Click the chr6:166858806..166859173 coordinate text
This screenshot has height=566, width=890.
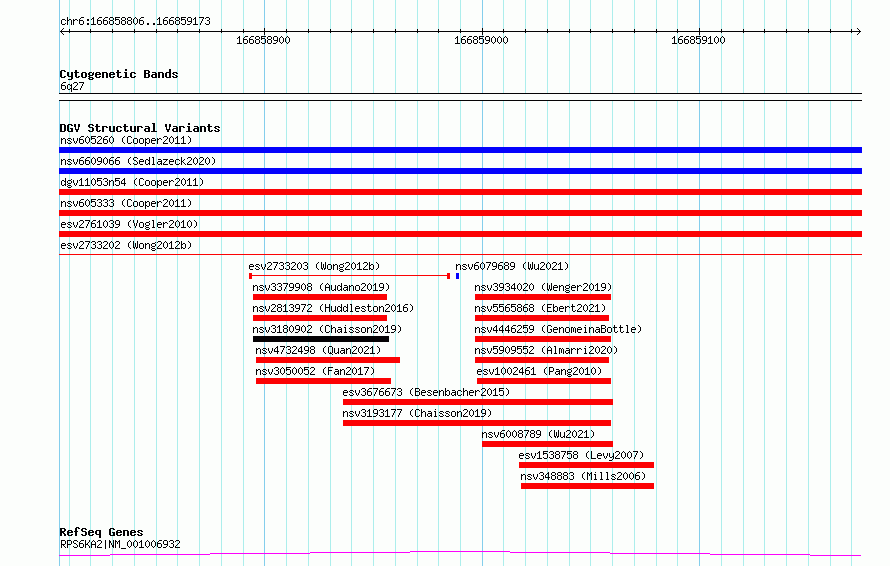(x=135, y=22)
